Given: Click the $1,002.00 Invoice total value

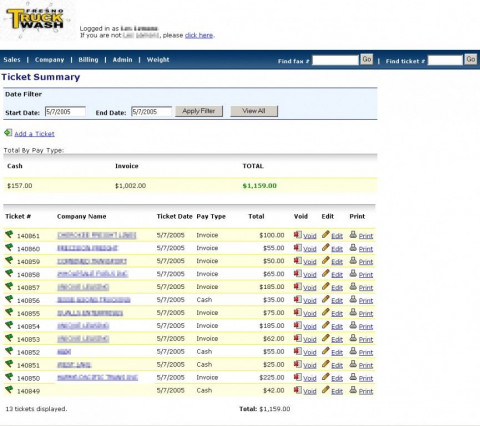Looking at the screenshot, I should [130, 186].
